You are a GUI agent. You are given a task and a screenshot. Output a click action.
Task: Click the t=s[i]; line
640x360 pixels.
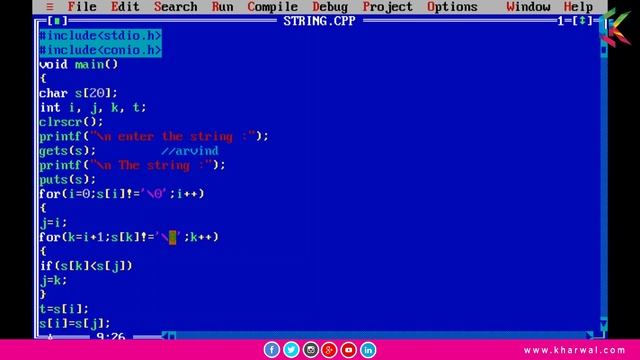[64, 309]
